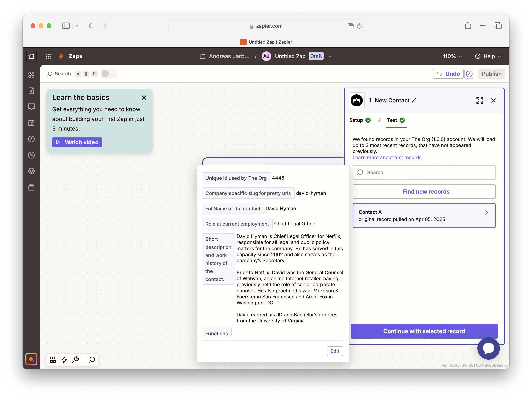Click Continue with selected record
Viewport: 532px width, 399px height.
pos(424,331)
